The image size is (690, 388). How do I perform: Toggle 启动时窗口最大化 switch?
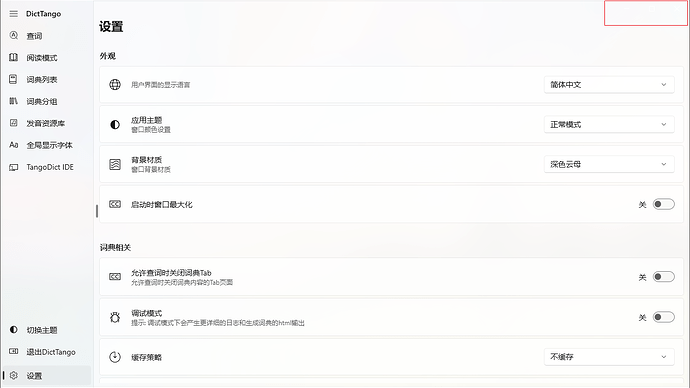[x=663, y=204]
